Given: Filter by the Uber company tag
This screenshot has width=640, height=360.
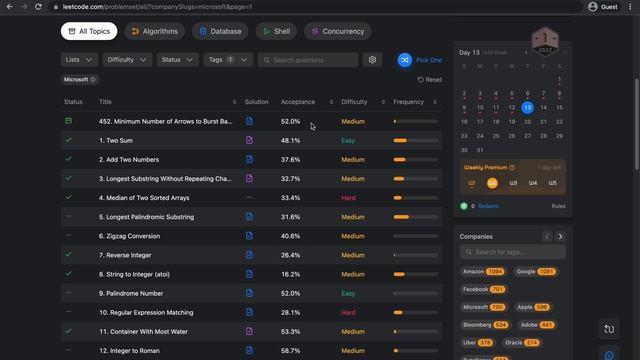Looking at the screenshot, I should (x=478, y=342).
